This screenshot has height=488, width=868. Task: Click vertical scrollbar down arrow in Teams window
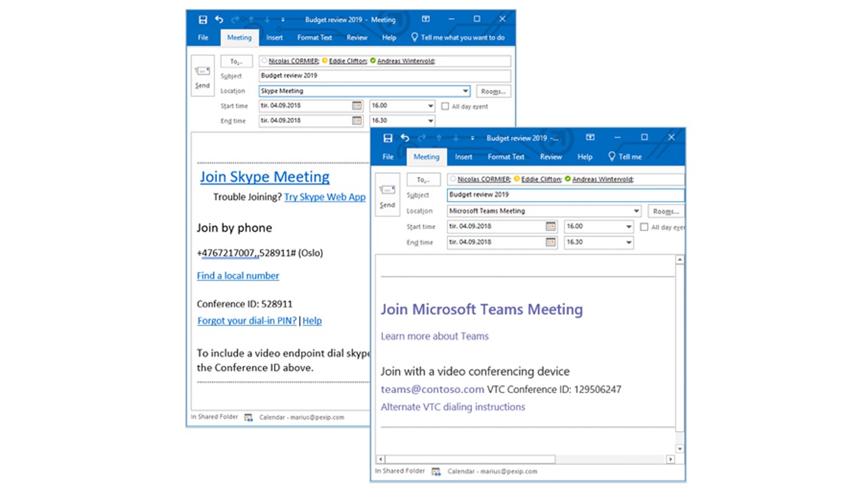(x=680, y=448)
